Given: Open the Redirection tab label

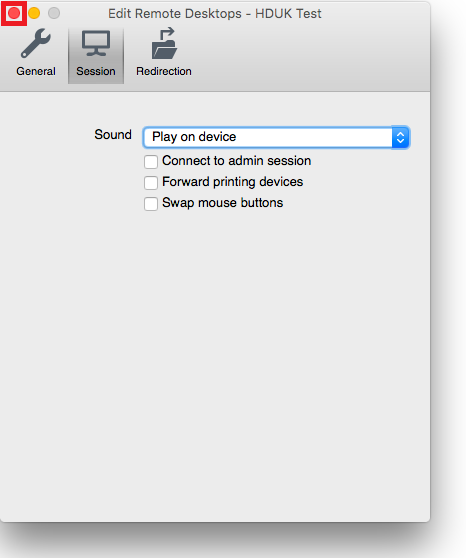Looking at the screenshot, I should tap(164, 71).
